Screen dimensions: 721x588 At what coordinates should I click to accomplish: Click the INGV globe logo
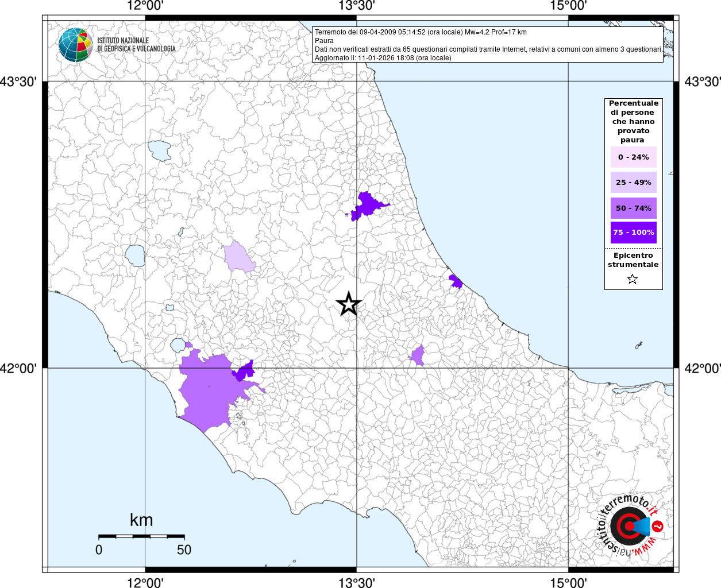tap(75, 45)
